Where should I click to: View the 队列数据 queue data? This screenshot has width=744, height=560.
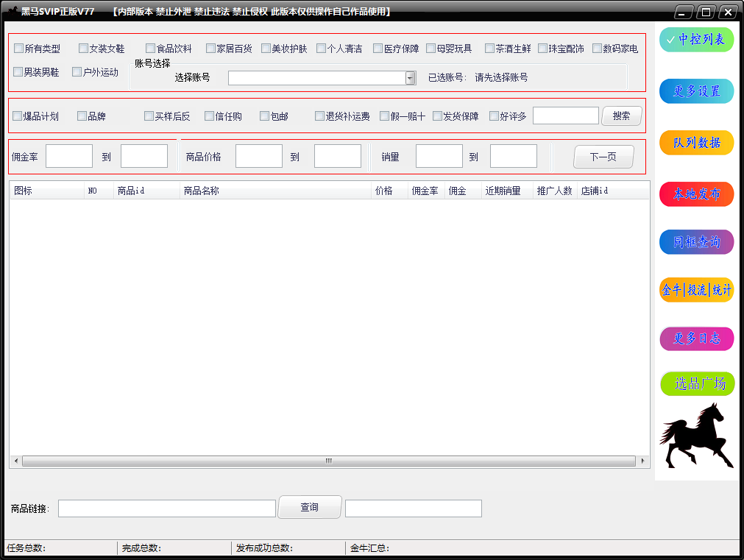pos(695,142)
